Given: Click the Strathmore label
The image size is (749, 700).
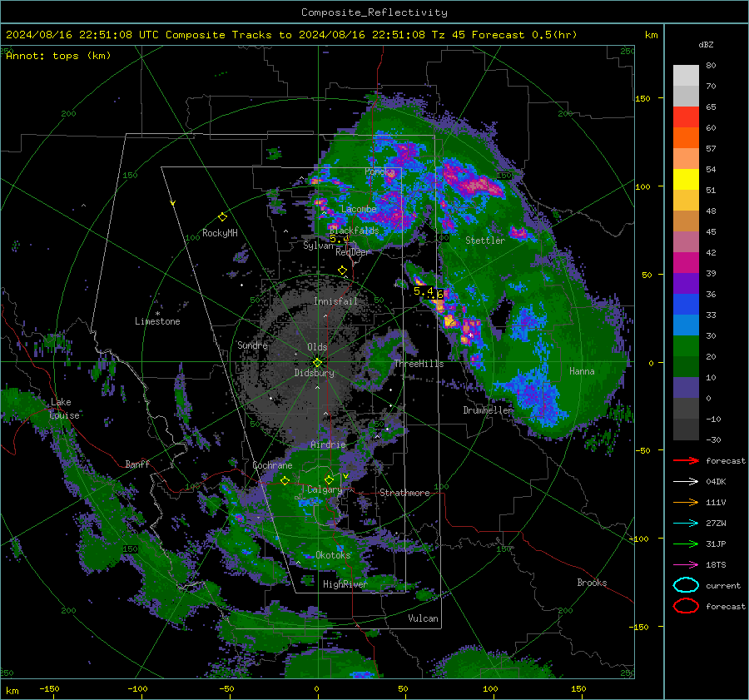Looking at the screenshot, I should [404, 493].
